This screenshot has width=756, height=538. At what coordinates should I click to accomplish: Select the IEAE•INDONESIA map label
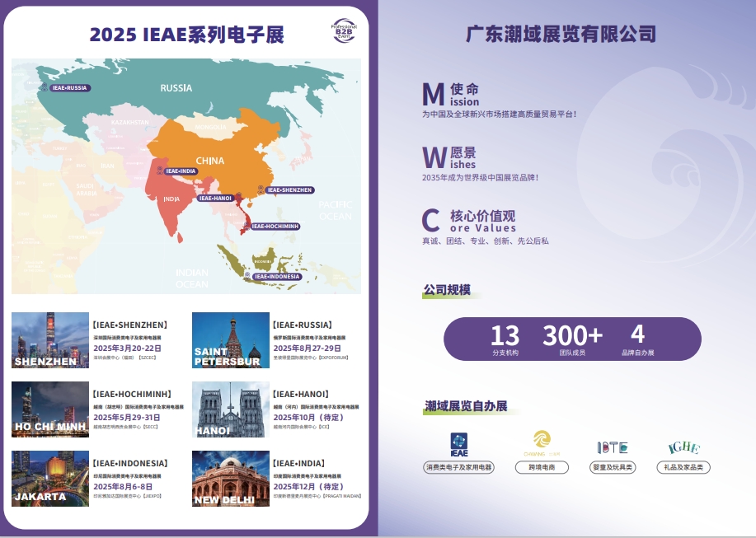tap(276, 276)
